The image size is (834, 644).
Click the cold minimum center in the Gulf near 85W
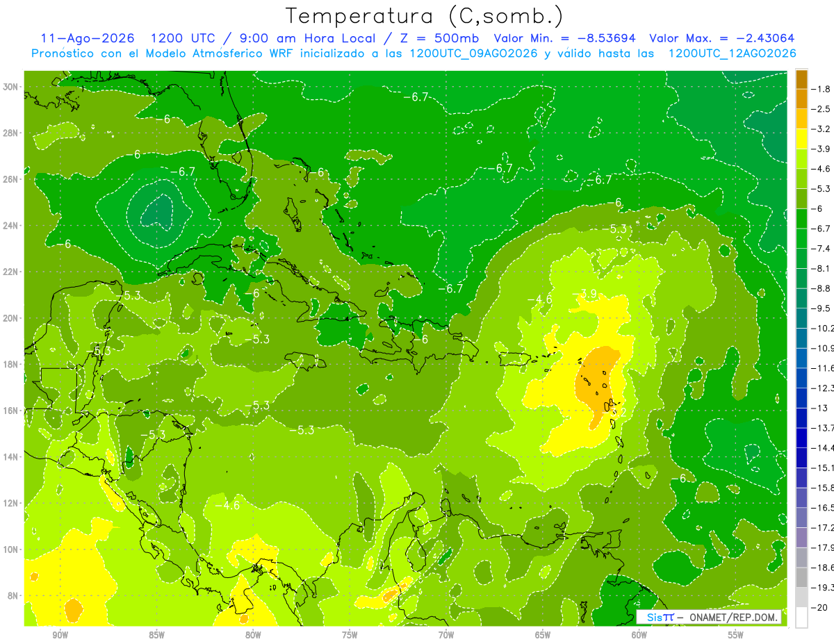157,211
